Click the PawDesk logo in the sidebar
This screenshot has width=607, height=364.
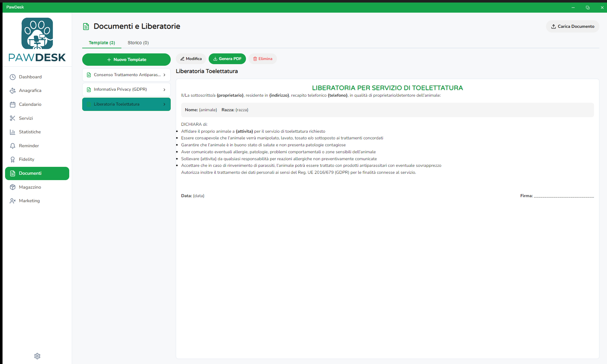point(37,40)
